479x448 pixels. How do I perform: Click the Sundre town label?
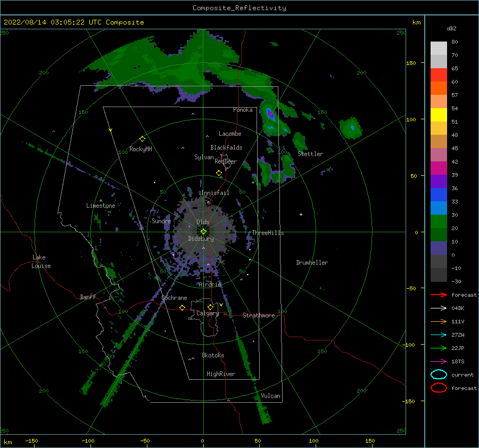161,221
